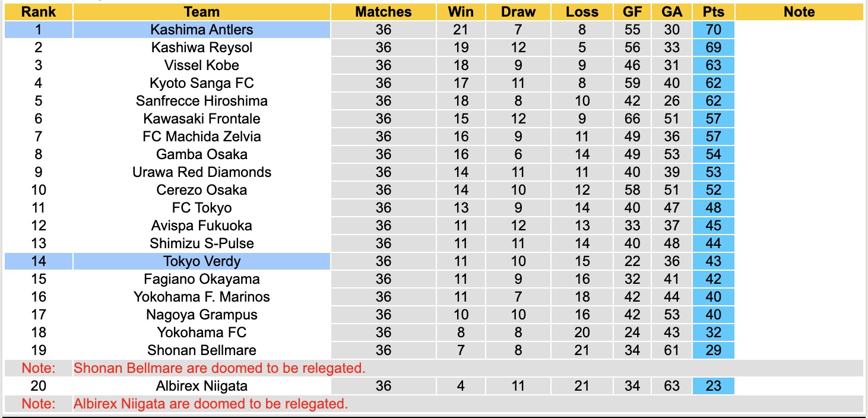Click the Rank column header

[38, 12]
